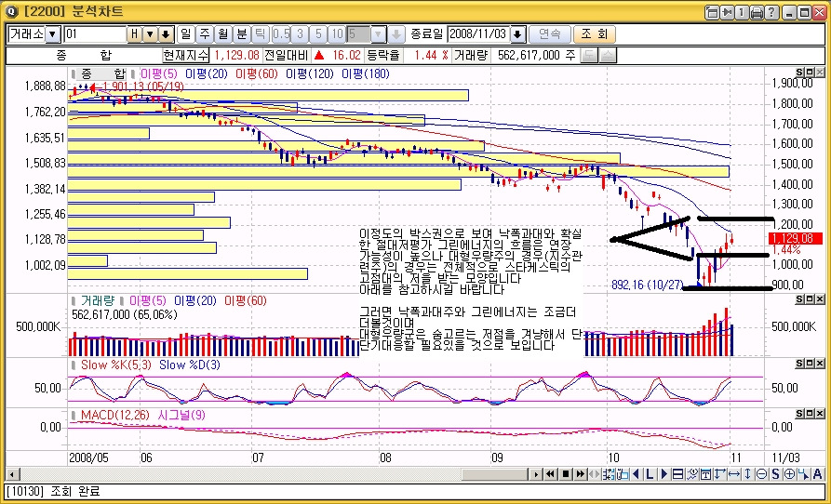This screenshot has height=504, width=831.
Task: Click the vertical double-arrow icon
Action: click(x=747, y=474)
